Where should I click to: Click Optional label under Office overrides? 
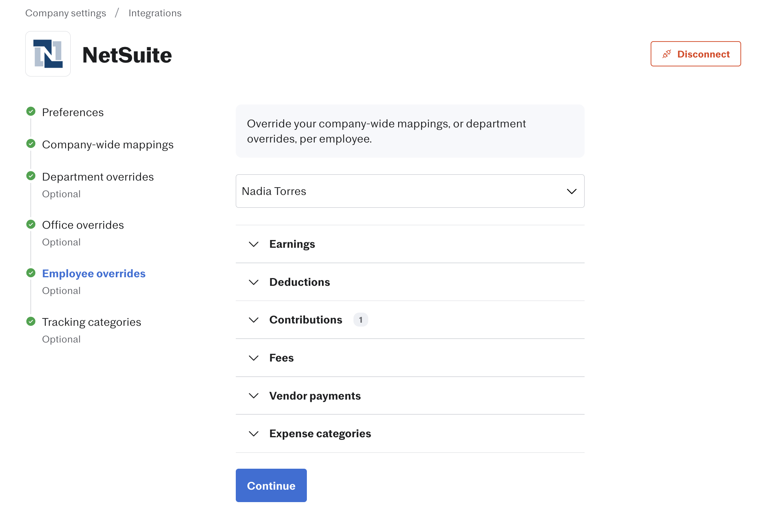[x=61, y=242]
